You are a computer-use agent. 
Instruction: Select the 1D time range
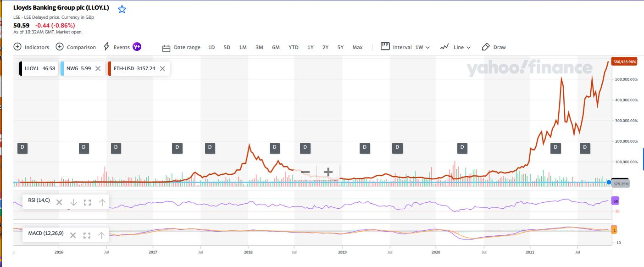(211, 47)
